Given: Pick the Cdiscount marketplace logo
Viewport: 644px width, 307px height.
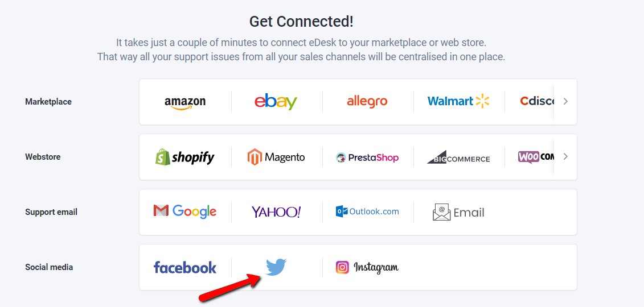Looking at the screenshot, I should (537, 101).
